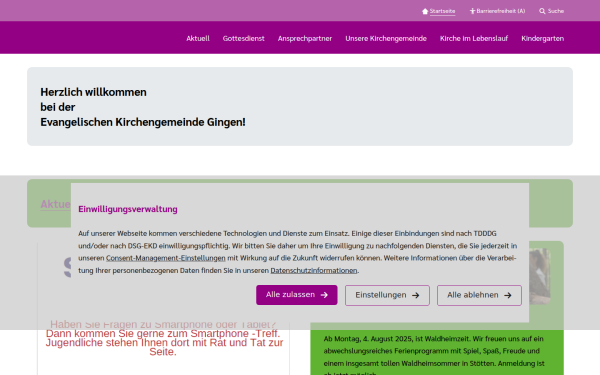Click the Einwilligungsverwaltung heading
This screenshot has height=375, width=600.
click(x=128, y=209)
